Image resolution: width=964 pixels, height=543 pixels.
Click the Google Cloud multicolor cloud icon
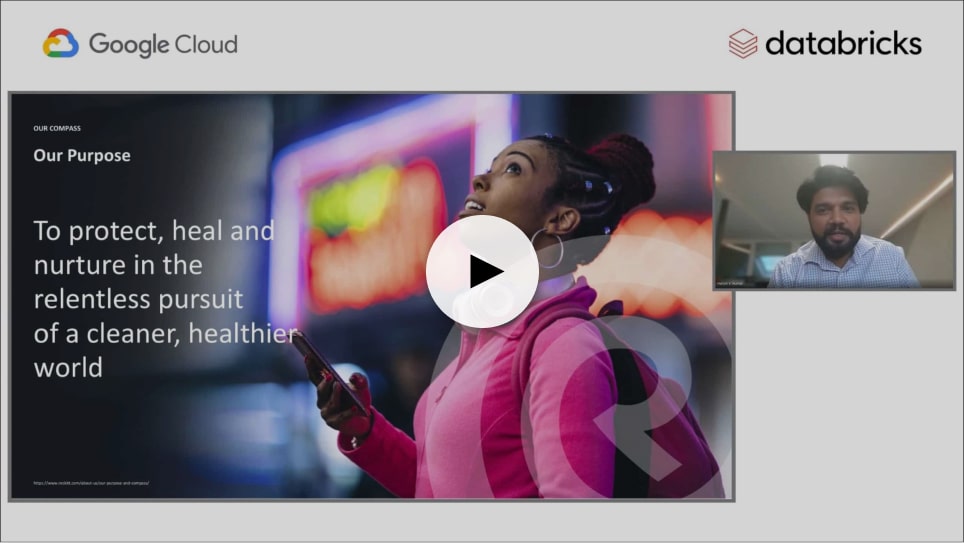click(x=60, y=44)
